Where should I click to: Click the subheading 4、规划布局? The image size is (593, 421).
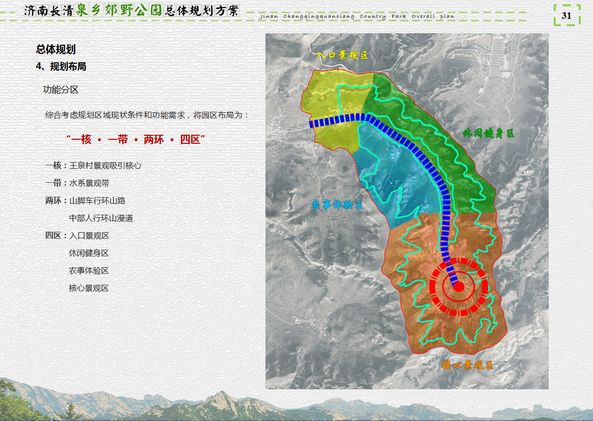[x=61, y=67]
